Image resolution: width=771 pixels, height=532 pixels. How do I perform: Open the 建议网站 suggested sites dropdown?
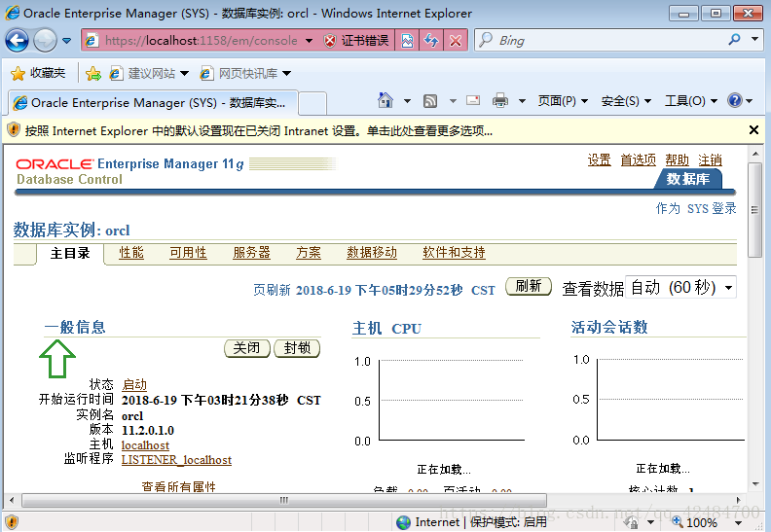point(149,73)
